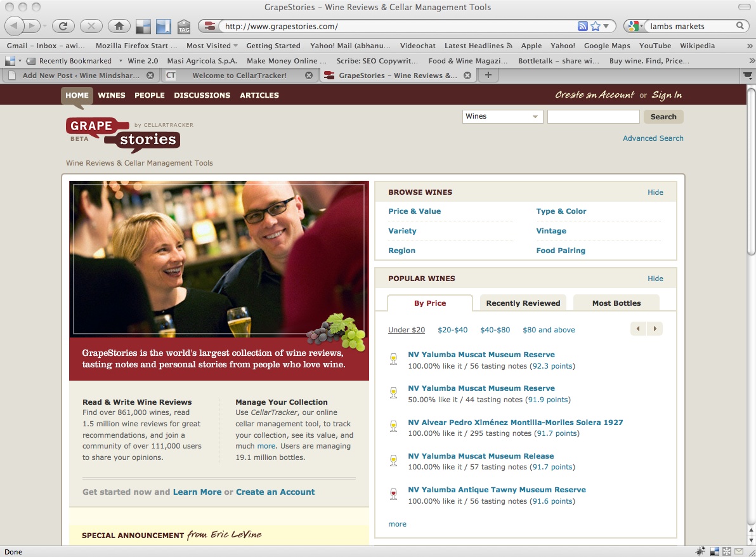Image resolution: width=756 pixels, height=557 pixels.
Task: Click next arrow in Popular Wines
Action: coord(655,329)
